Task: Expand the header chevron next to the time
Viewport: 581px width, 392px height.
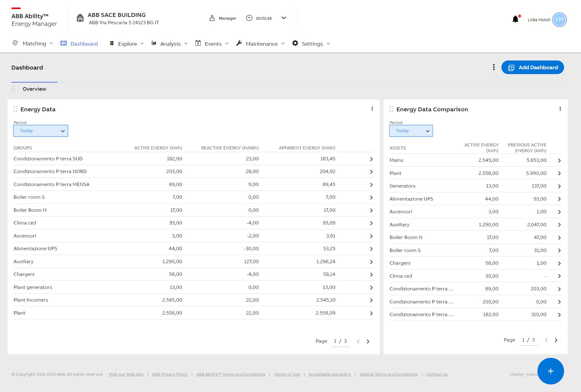Action: pyautogui.click(x=284, y=18)
